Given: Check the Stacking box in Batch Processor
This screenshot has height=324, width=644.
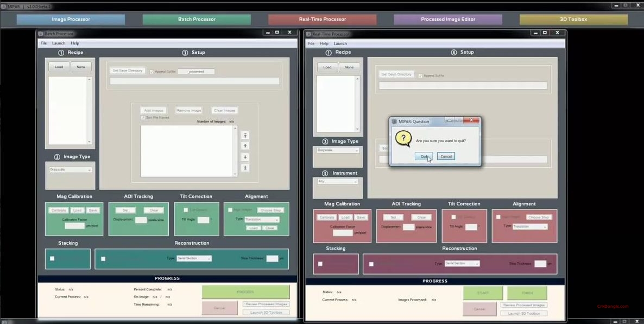Looking at the screenshot, I should 52,258.
